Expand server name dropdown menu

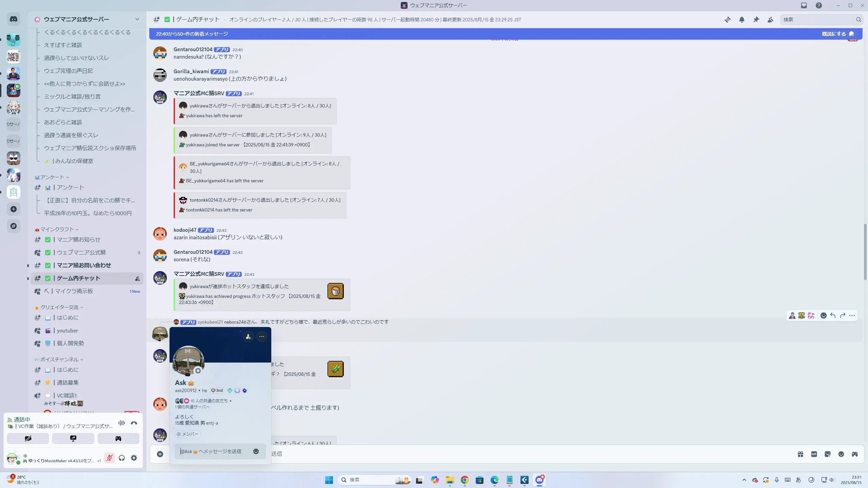pos(137,19)
